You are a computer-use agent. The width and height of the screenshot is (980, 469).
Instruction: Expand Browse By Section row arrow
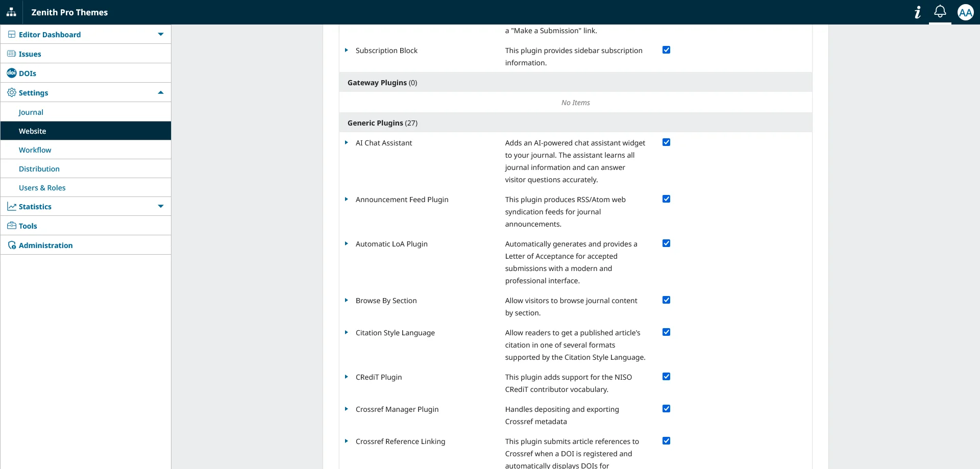346,300
